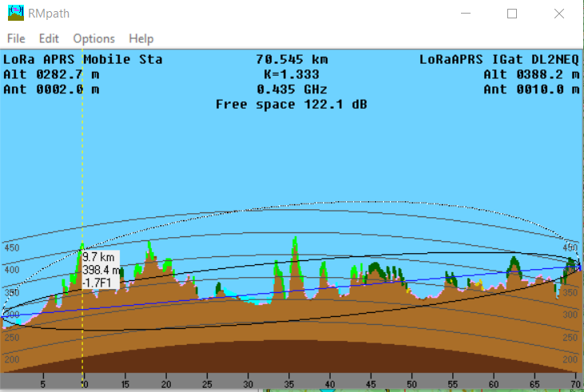
Task: Click the 'Ant 0010.0 m' value
Action: 531,89
